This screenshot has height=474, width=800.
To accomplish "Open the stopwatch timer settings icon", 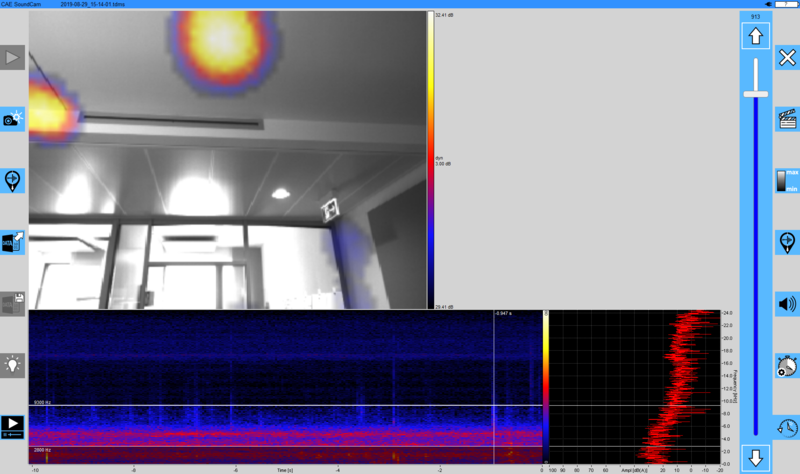I will click(787, 366).
